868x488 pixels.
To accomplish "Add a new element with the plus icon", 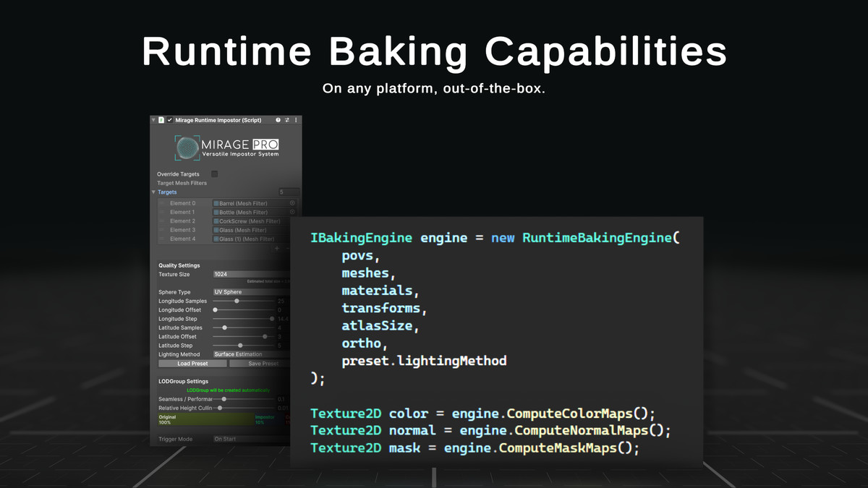I will pos(277,248).
